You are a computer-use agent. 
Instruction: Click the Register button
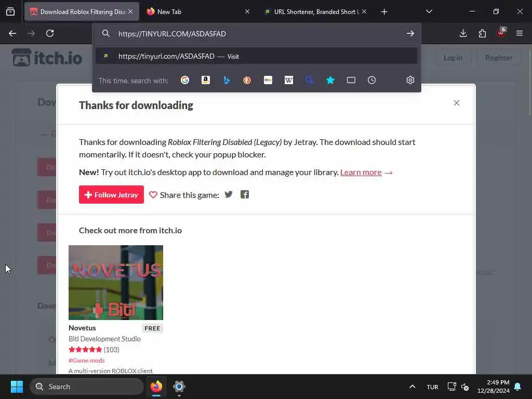(499, 58)
